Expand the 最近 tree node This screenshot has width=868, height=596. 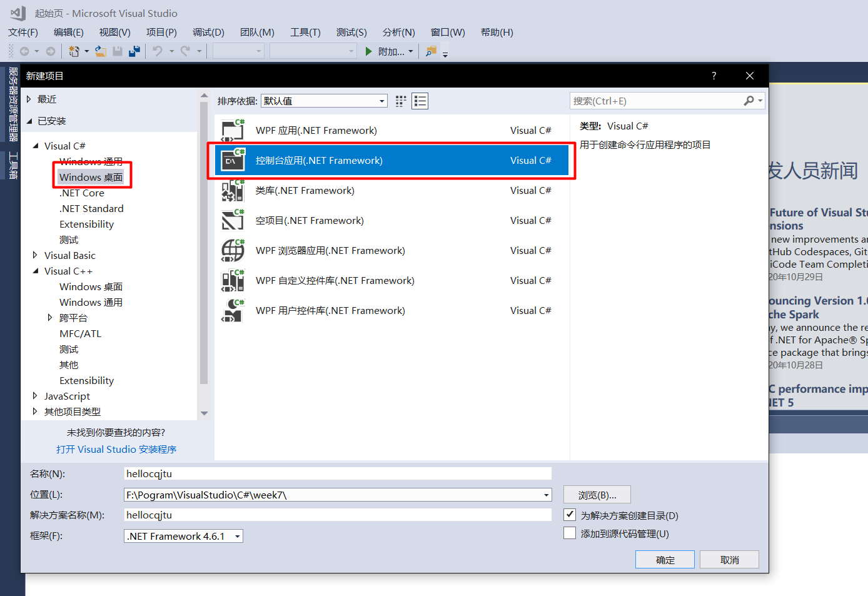(29, 99)
